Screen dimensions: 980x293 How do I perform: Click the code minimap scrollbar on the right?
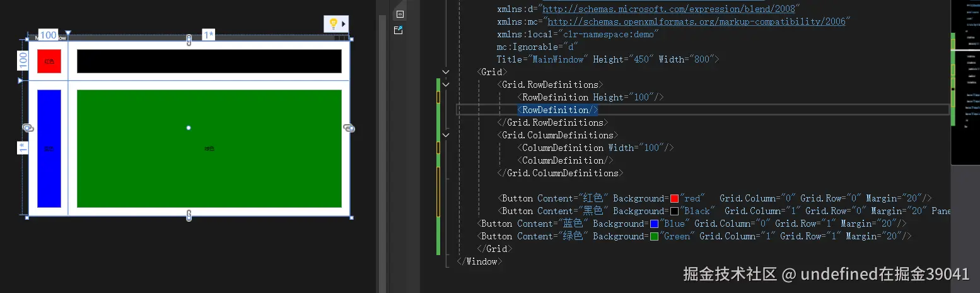(x=965, y=82)
